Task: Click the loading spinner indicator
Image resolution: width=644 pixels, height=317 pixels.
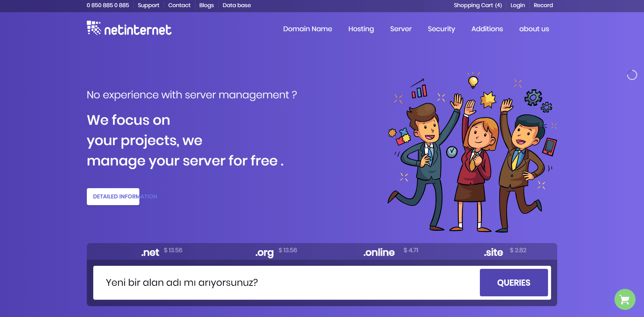Action: tap(632, 74)
